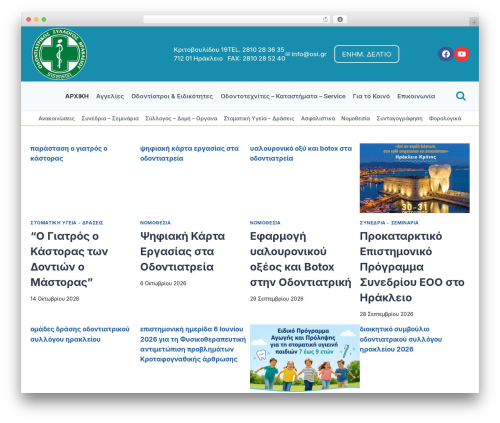Open Για το Κοινό menu

pos(371,96)
